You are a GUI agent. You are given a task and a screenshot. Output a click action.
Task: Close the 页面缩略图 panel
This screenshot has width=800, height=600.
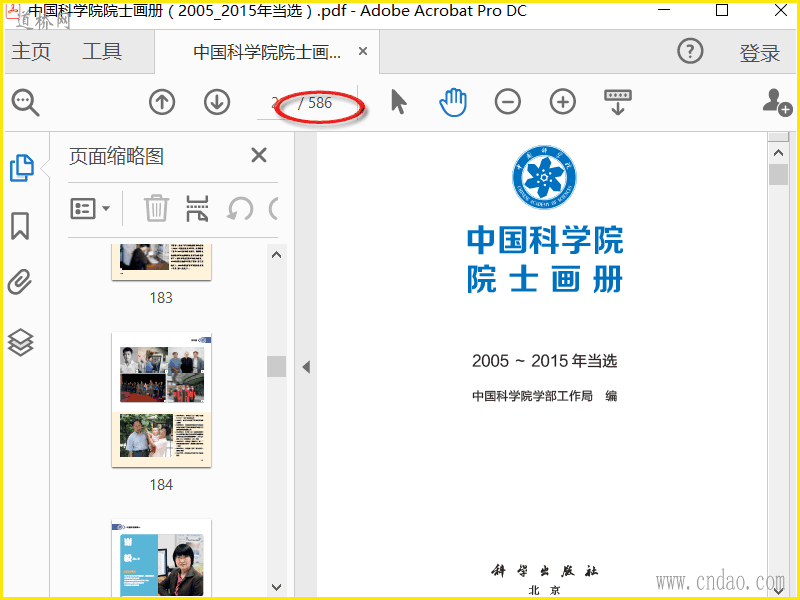[x=259, y=155]
